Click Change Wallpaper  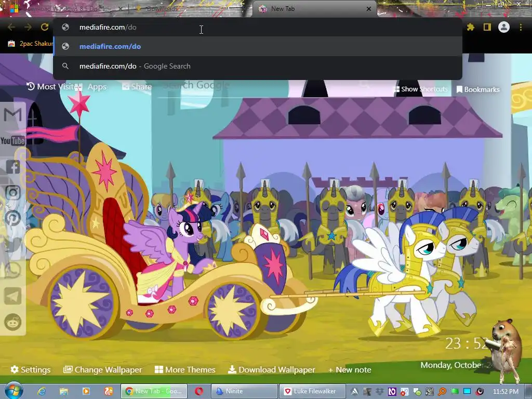click(x=103, y=369)
